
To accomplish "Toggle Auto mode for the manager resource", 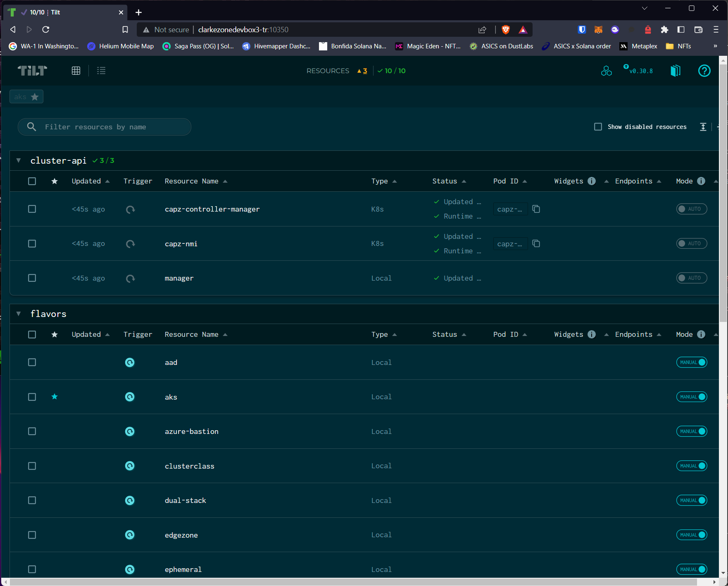I will [x=692, y=278].
